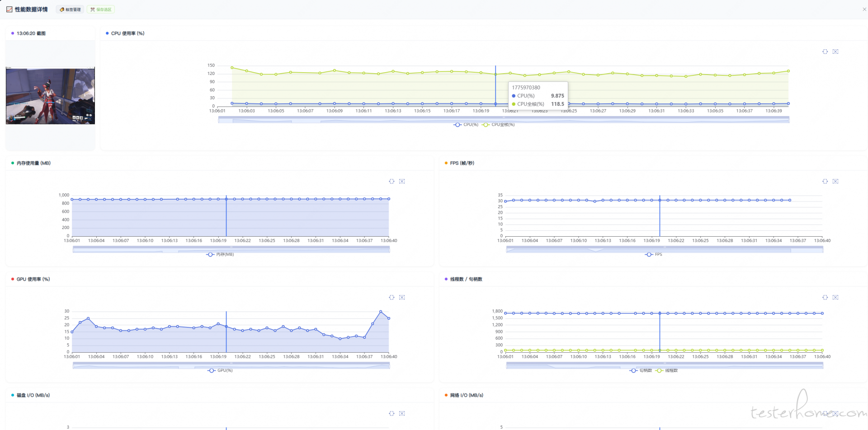Clear the selection on the FPS chart

[835, 181]
